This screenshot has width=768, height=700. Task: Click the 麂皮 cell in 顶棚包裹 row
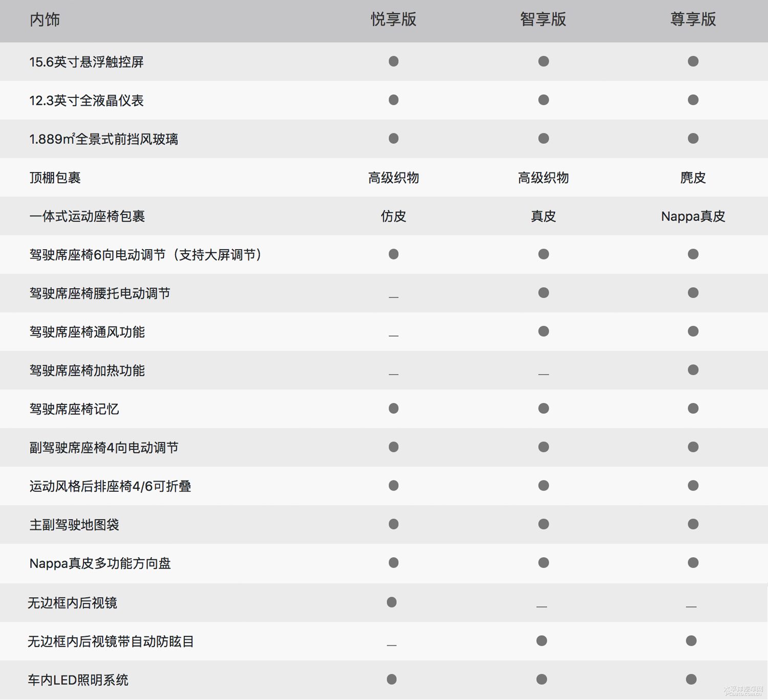693,178
